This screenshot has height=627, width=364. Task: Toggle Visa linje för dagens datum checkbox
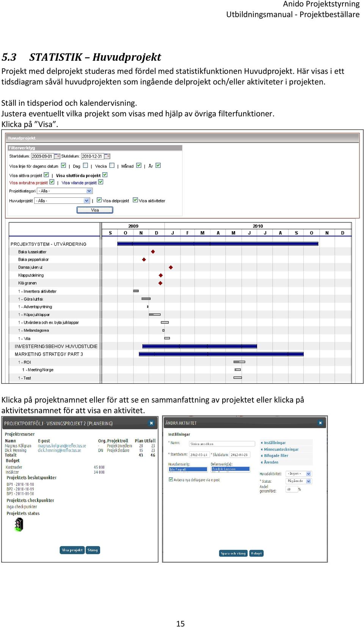click(x=63, y=165)
